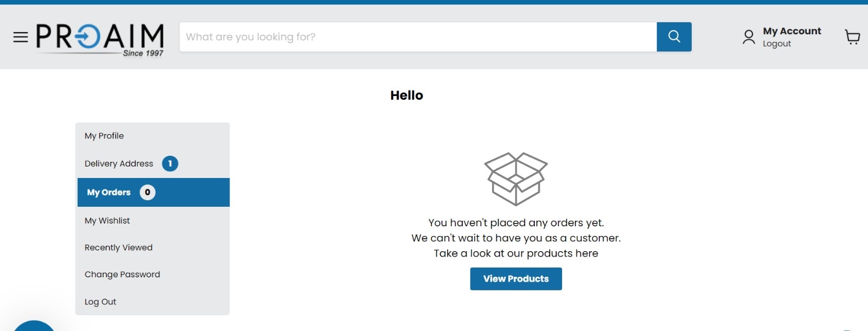
Task: Go to Recently Viewed items
Action: click(x=118, y=247)
